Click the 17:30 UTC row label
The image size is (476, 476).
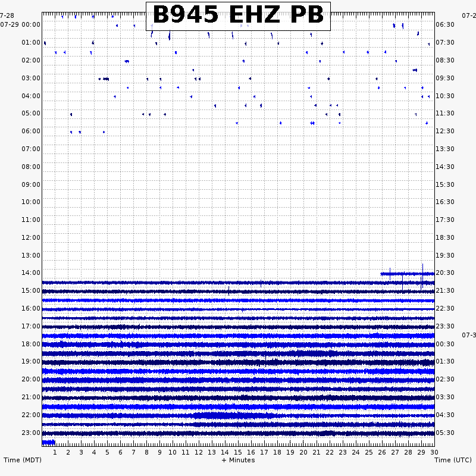coord(445,220)
